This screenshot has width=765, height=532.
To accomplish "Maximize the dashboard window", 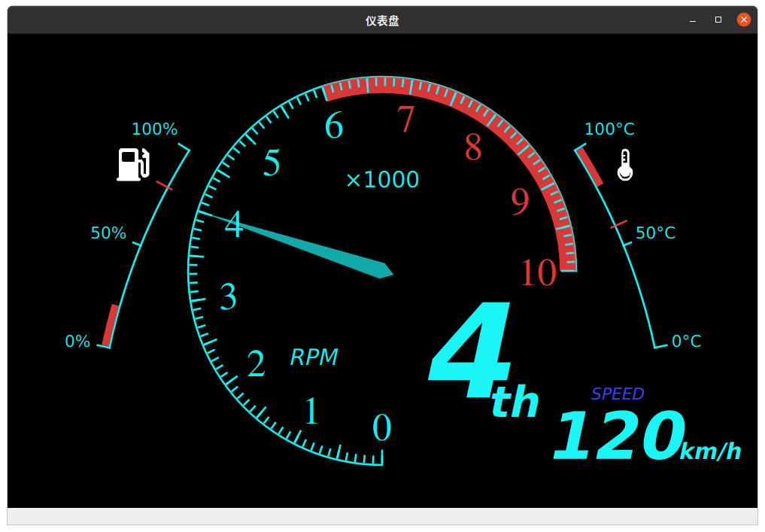I will pyautogui.click(x=718, y=20).
